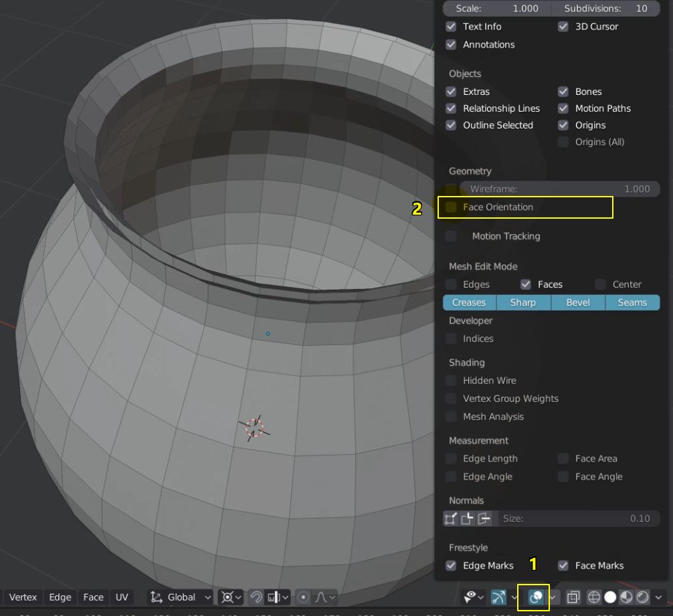The width and height of the screenshot is (673, 616).
Task: Select material preview shading mode
Action: click(626, 597)
